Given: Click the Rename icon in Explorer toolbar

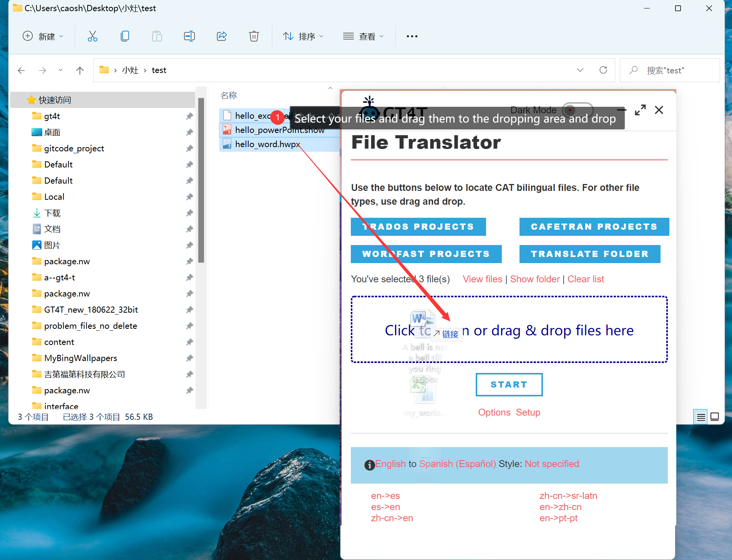Looking at the screenshot, I should click(x=189, y=36).
